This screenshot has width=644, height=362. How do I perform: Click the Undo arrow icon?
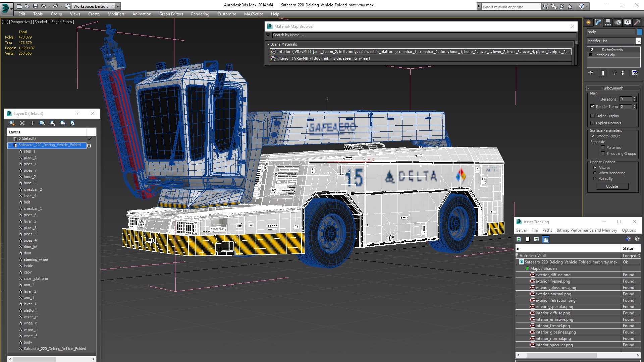tap(43, 6)
